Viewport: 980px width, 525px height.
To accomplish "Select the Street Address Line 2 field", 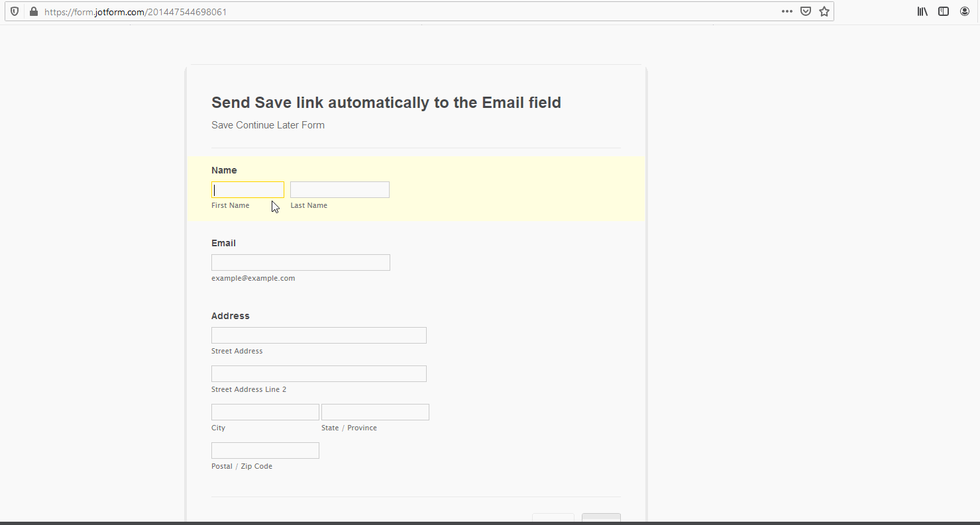I will (318, 373).
